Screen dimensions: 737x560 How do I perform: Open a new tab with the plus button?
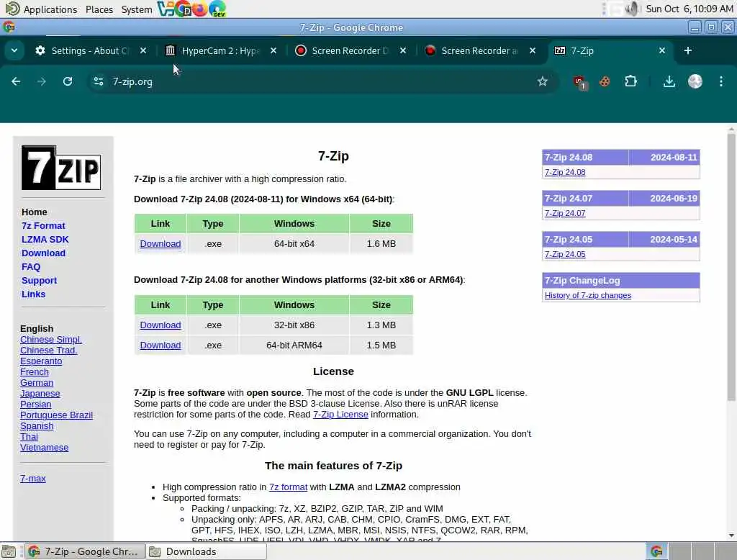[687, 50]
